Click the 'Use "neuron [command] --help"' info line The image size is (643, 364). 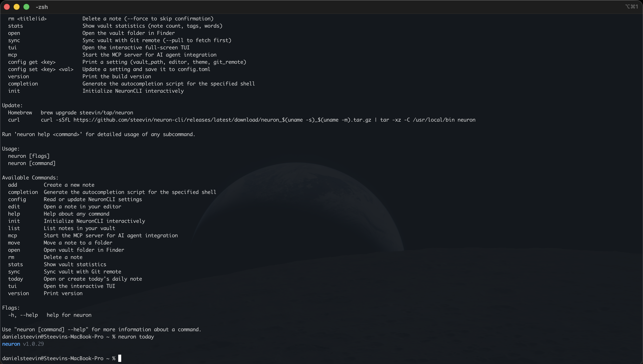click(x=101, y=330)
